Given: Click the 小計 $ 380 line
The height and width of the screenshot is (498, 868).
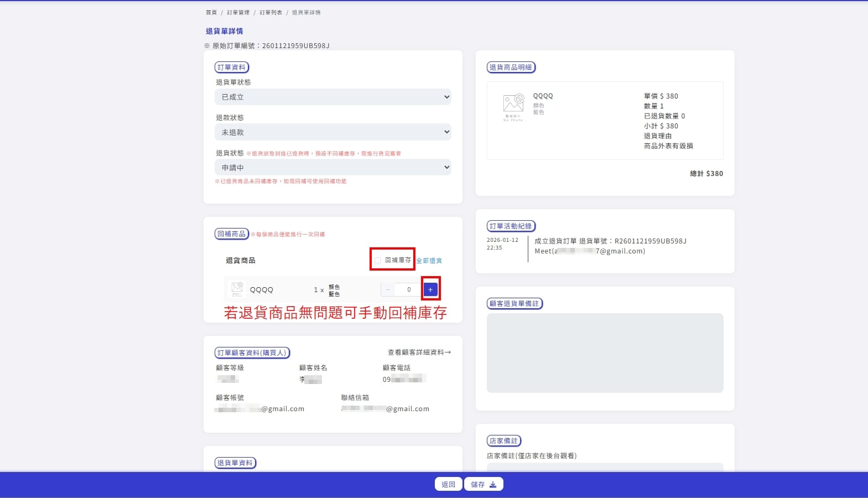Looking at the screenshot, I should [661, 126].
